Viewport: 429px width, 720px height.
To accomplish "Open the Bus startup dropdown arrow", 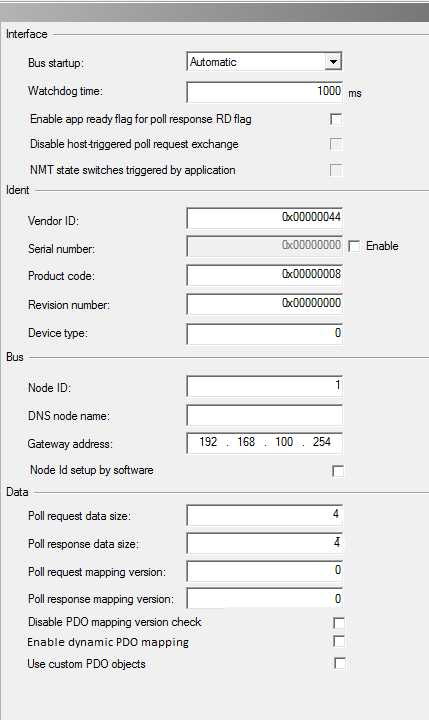I will click(333, 62).
